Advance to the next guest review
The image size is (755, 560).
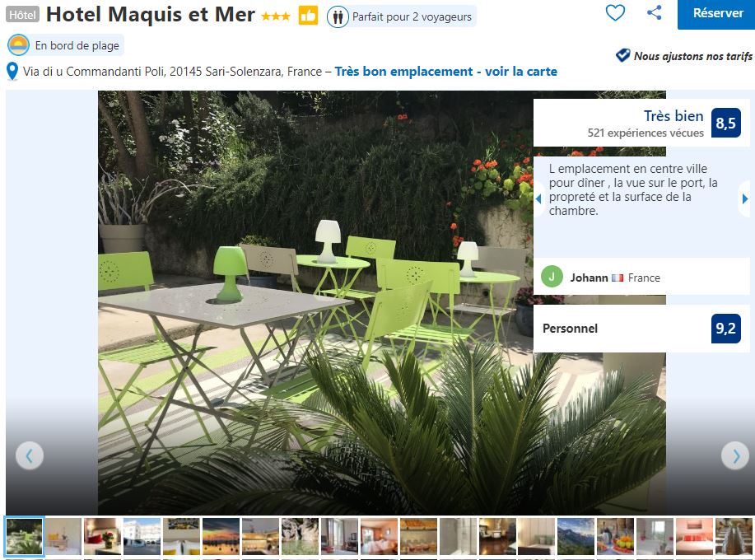click(x=745, y=198)
